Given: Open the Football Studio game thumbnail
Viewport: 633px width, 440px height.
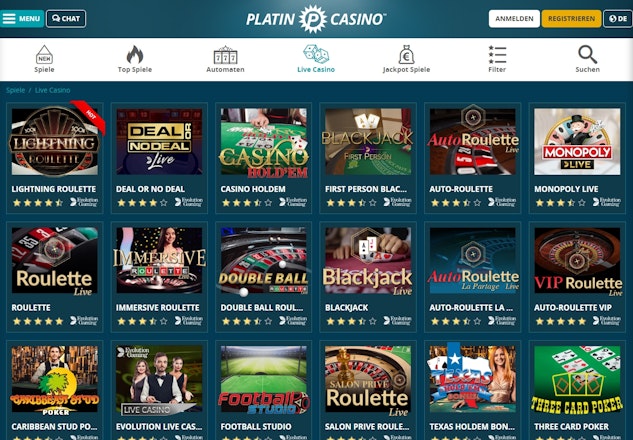Looking at the screenshot, I should 264,379.
